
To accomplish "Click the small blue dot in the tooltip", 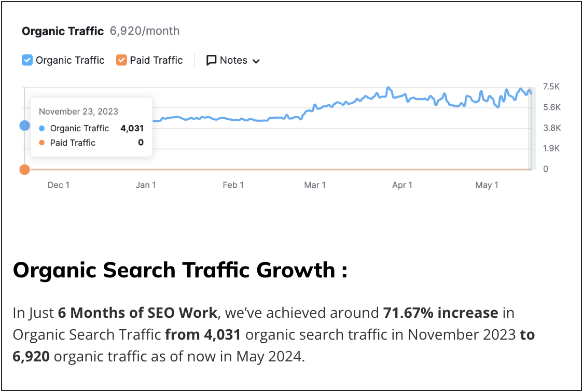I will click(x=42, y=128).
